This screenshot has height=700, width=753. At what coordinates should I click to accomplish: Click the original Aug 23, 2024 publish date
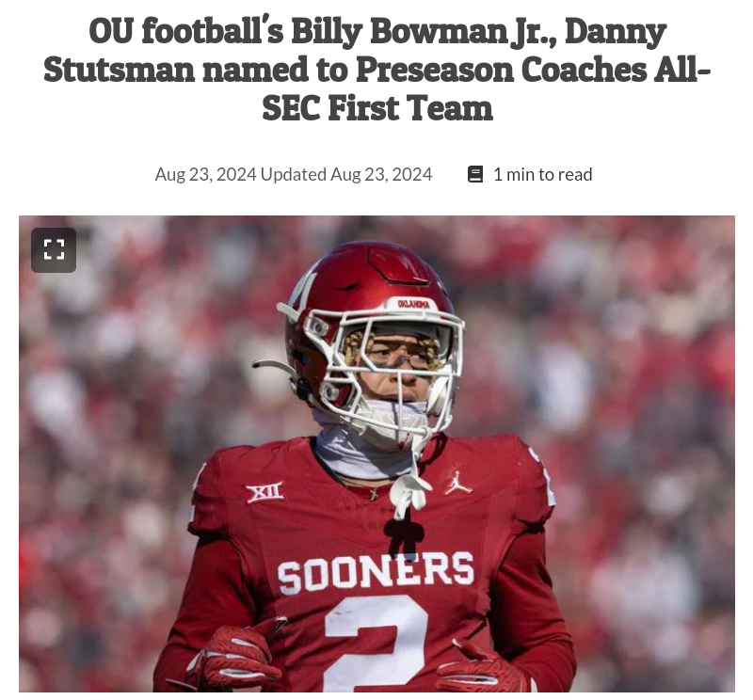click(x=205, y=174)
